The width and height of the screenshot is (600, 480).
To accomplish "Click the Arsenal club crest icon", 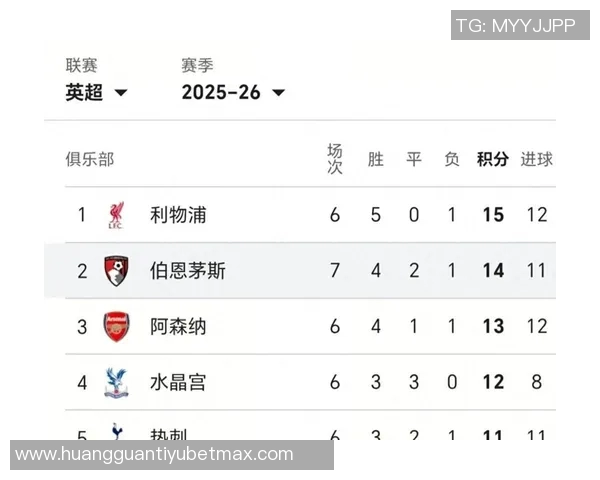I will [117, 326].
